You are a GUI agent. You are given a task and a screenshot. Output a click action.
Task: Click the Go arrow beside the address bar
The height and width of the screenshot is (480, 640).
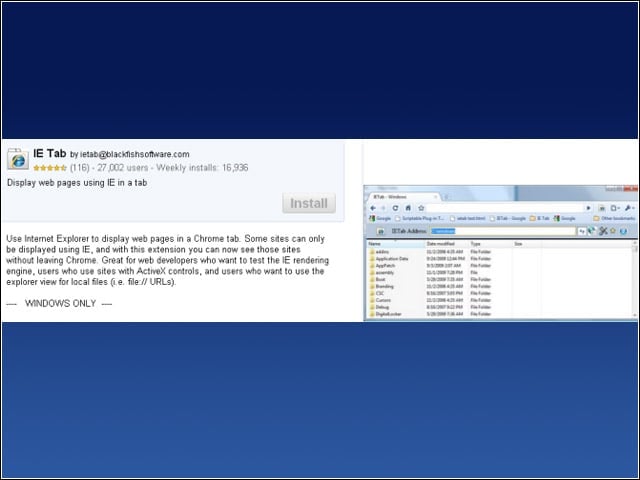(589, 208)
